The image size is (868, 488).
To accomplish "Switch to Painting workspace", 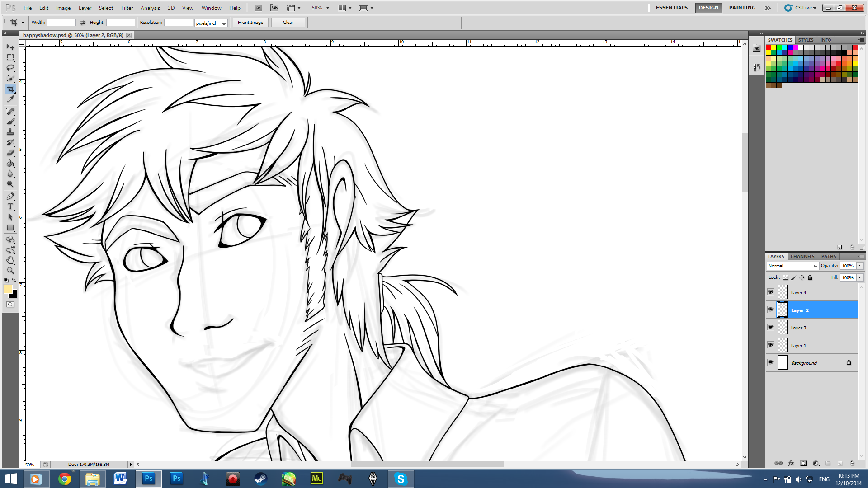I will coord(742,8).
